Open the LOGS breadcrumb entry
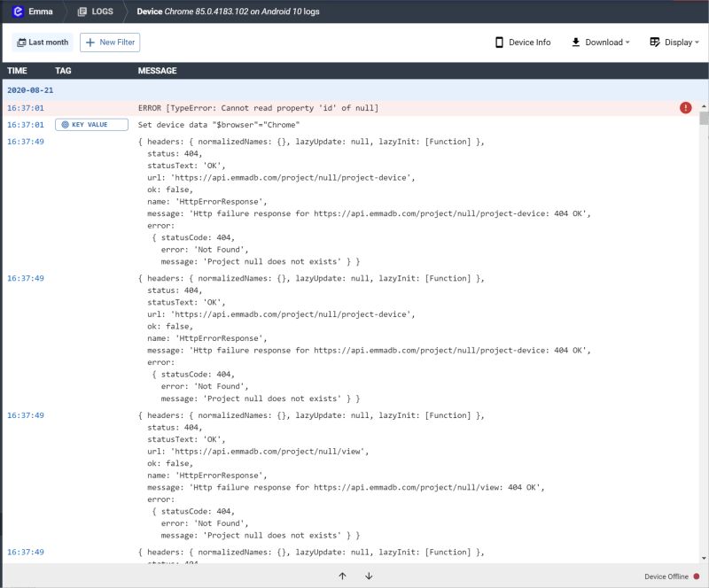The image size is (709, 588). click(x=99, y=12)
